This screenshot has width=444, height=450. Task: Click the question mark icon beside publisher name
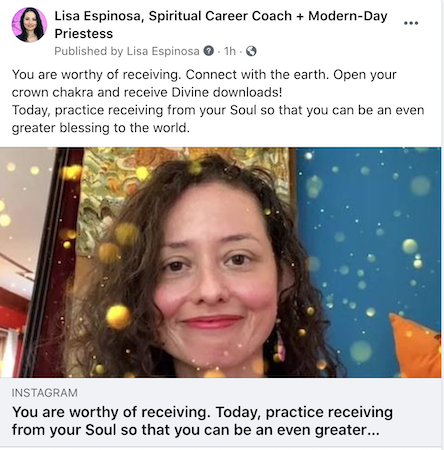tap(209, 51)
